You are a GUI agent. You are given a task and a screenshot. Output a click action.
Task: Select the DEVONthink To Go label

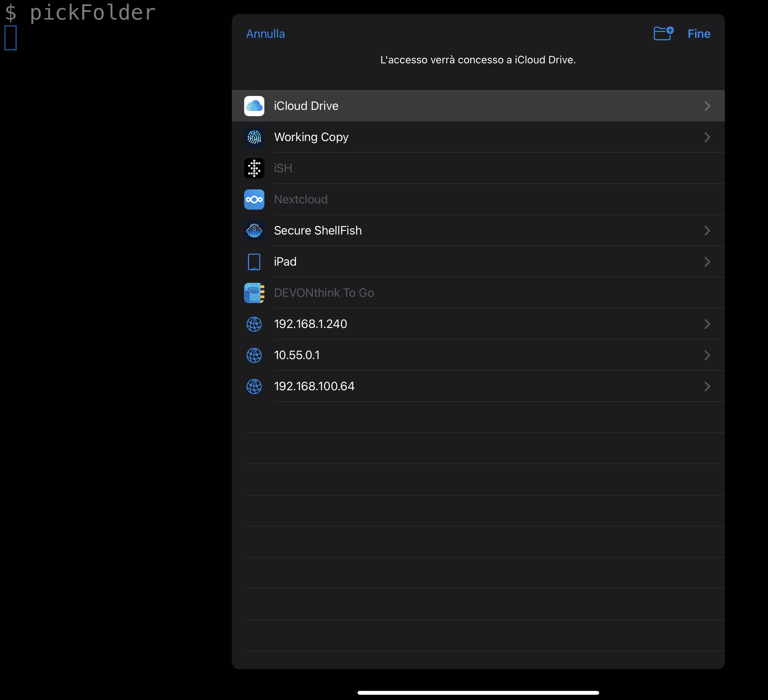pos(324,293)
